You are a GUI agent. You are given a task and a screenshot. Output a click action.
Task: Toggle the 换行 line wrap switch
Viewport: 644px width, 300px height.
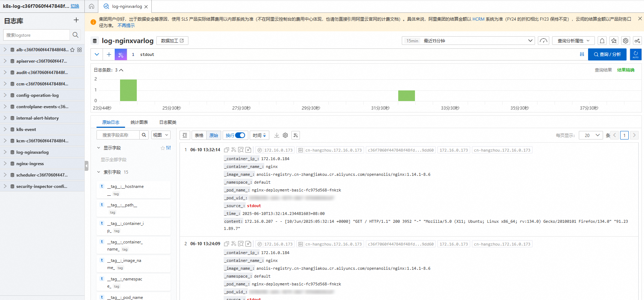pyautogui.click(x=240, y=135)
